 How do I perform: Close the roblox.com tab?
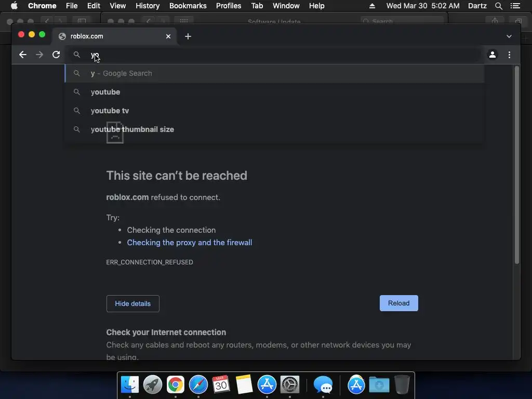(x=168, y=36)
